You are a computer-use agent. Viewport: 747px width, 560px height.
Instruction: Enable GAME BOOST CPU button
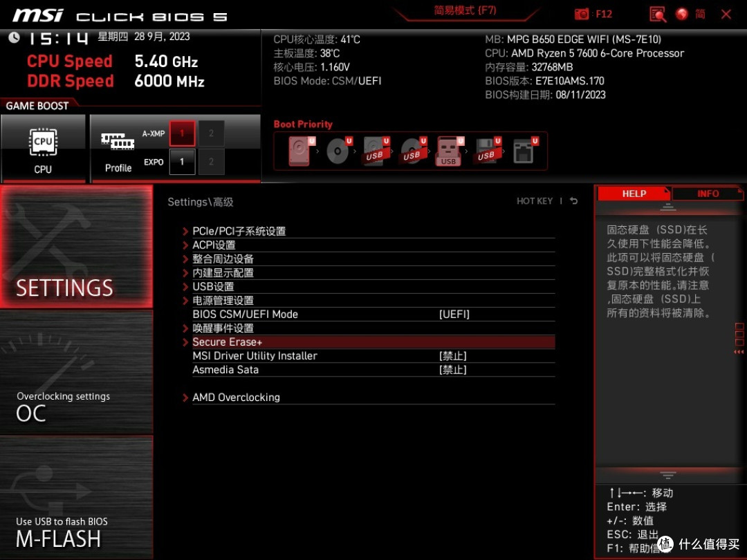click(43, 148)
